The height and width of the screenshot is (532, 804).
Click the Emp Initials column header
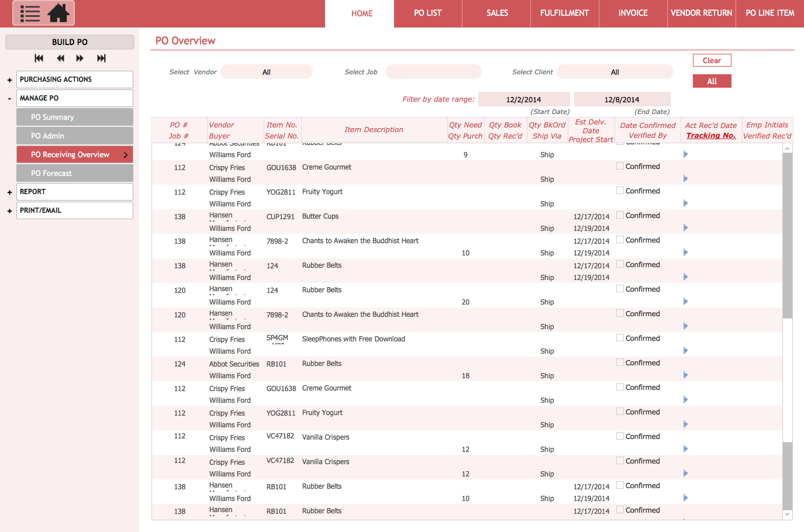coord(767,125)
